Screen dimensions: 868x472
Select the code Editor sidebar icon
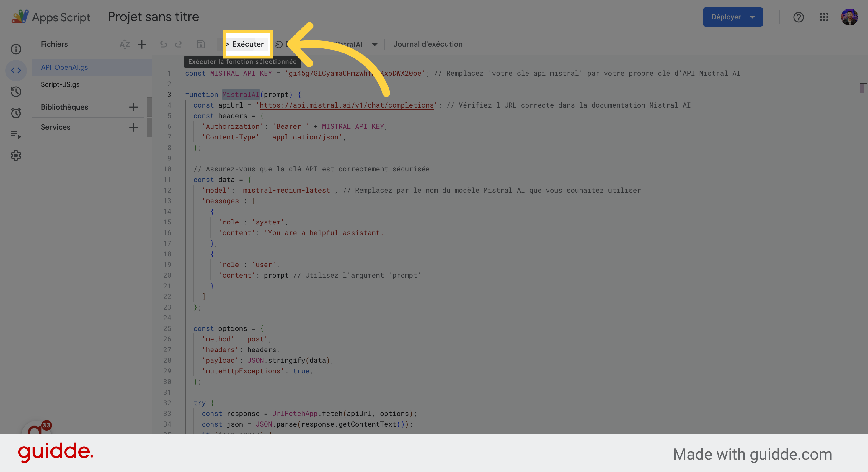(16, 71)
